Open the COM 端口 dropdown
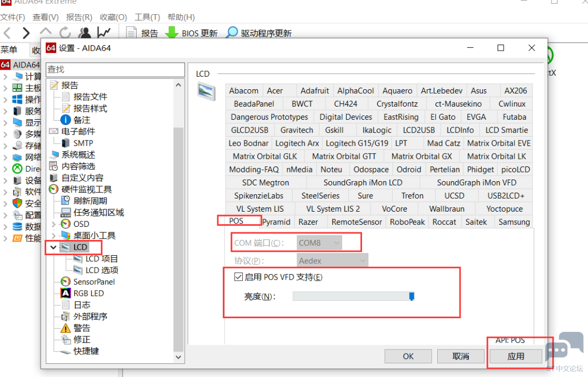The image size is (588, 377). [319, 243]
